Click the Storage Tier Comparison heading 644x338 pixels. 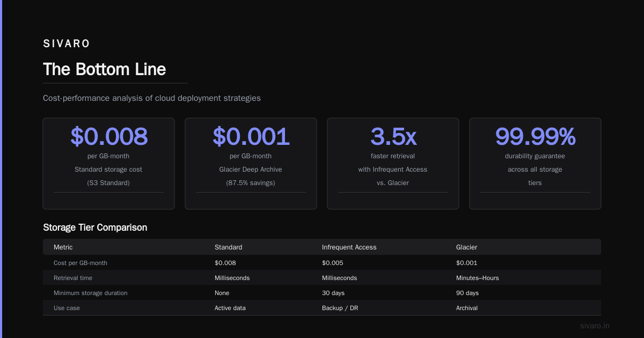pos(95,227)
